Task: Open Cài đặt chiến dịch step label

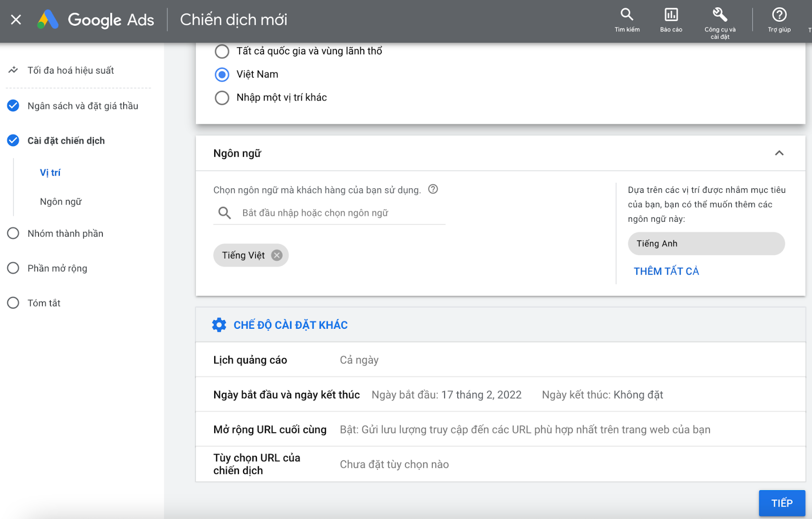Action: (66, 141)
